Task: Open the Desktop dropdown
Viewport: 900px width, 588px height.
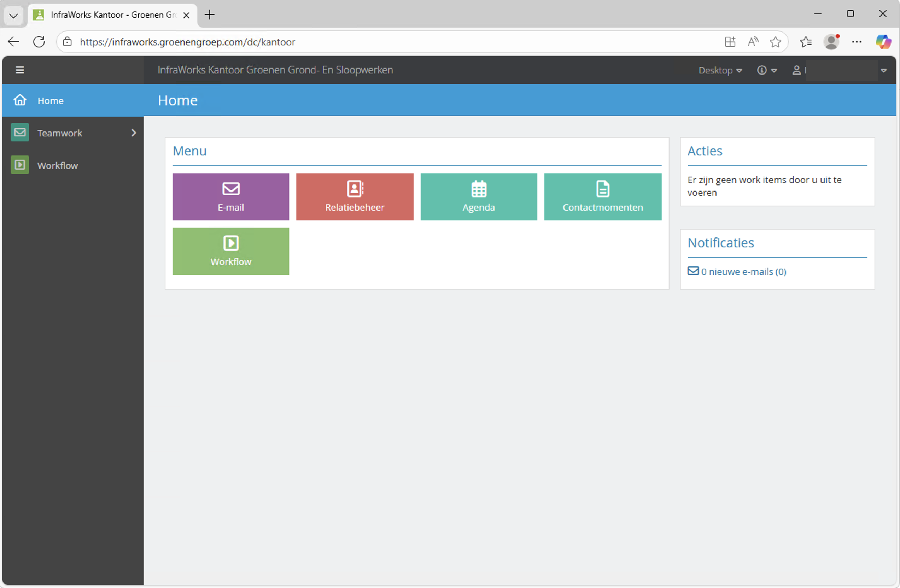Action: (720, 70)
